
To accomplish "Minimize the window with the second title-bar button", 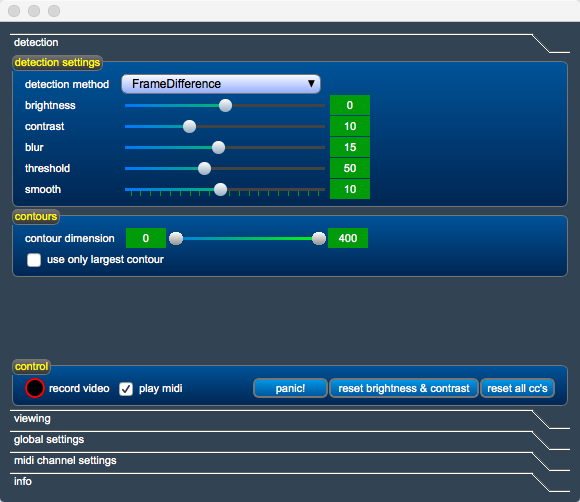I will [34, 11].
